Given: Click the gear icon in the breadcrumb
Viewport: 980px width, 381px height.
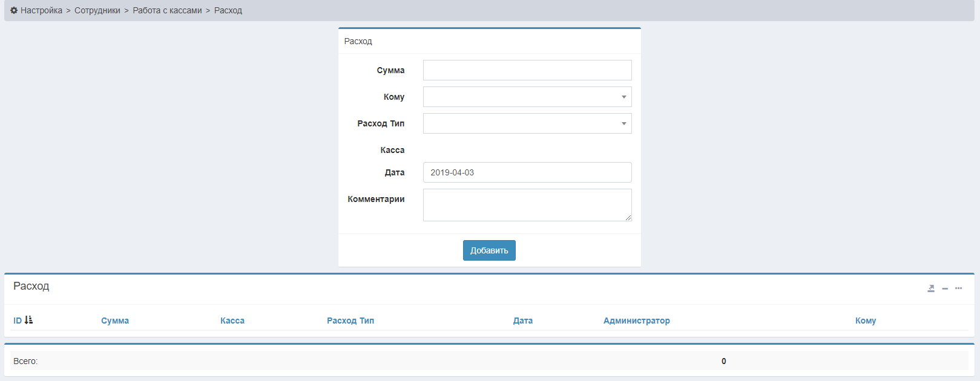Looking at the screenshot, I should (x=14, y=10).
